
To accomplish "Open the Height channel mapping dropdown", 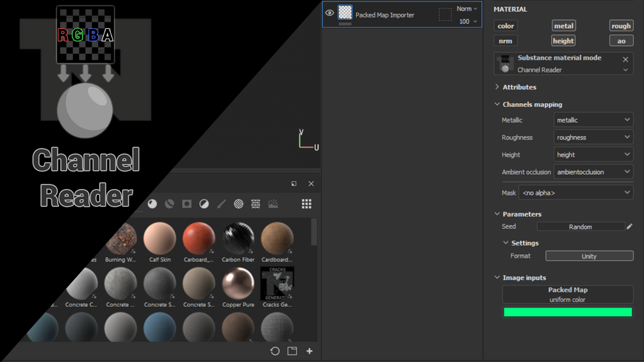I will point(593,154).
